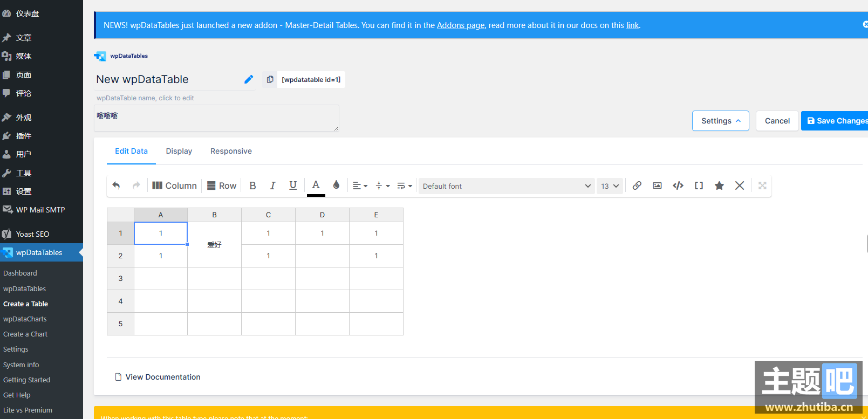Click the star icon in the toolbar

pos(719,186)
